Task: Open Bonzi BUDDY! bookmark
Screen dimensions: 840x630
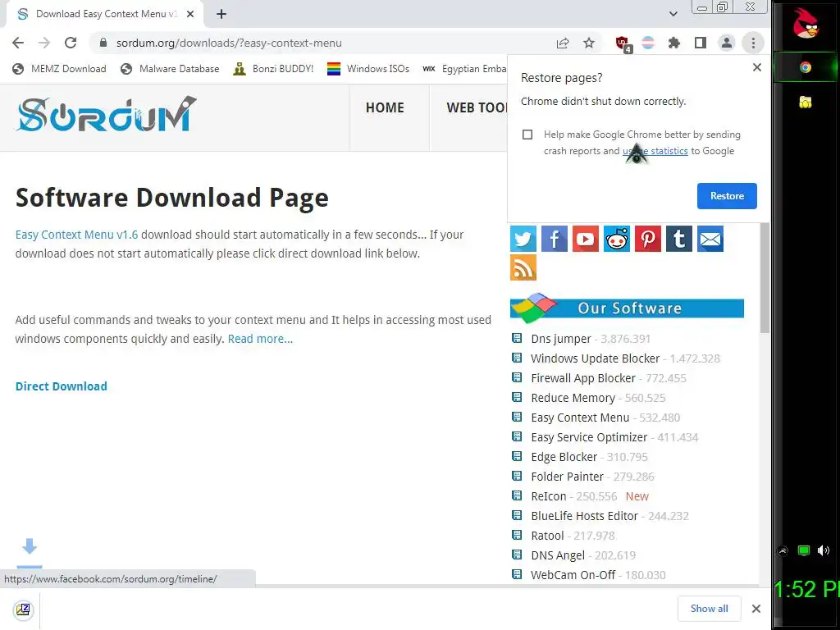Action: (273, 69)
